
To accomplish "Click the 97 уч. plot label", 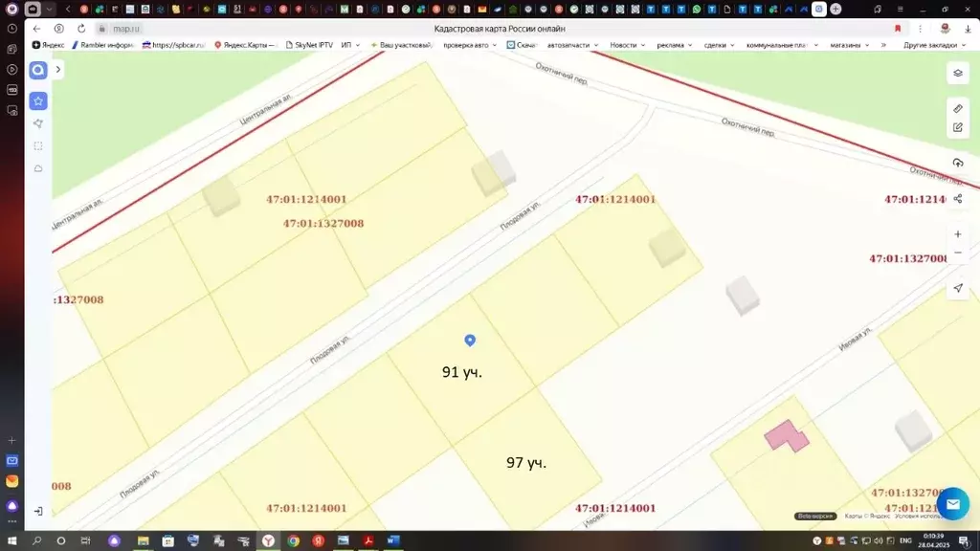I will [526, 463].
